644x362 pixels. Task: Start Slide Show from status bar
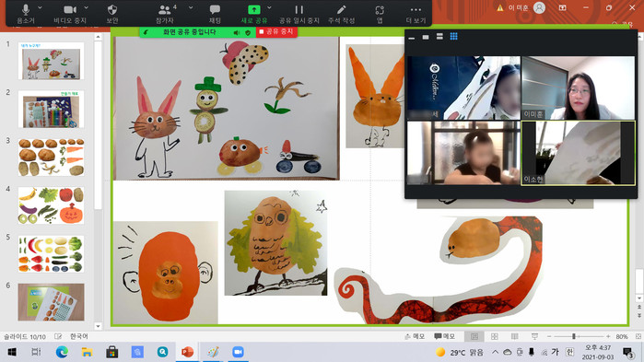(534, 336)
